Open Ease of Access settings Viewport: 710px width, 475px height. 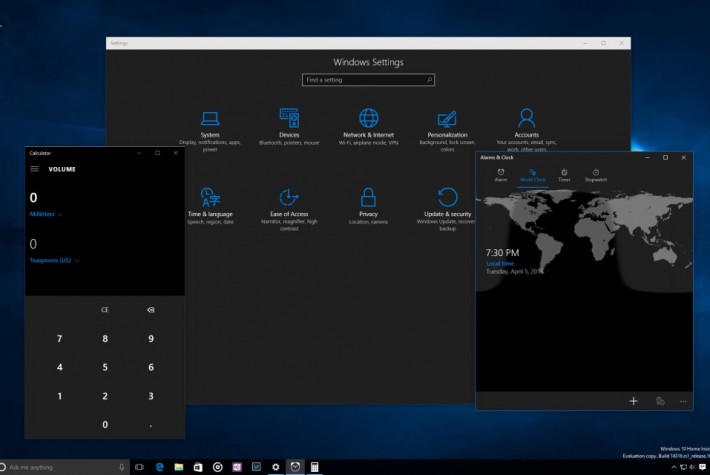click(289, 210)
